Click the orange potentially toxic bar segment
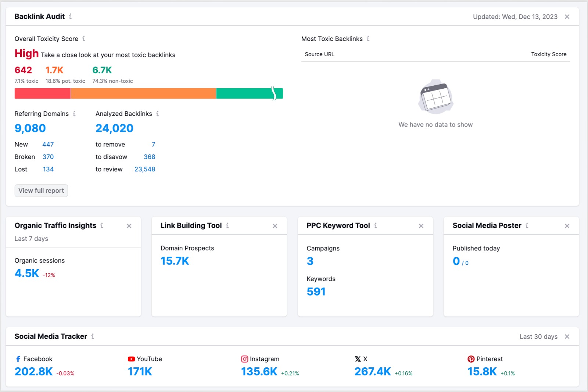Viewport: 588px width, 392px height. coord(143,93)
